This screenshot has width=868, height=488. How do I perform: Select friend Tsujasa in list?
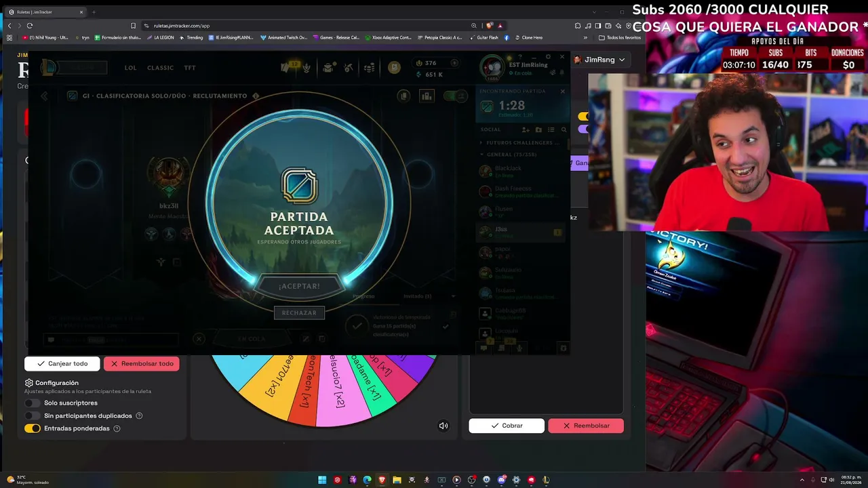click(x=521, y=293)
